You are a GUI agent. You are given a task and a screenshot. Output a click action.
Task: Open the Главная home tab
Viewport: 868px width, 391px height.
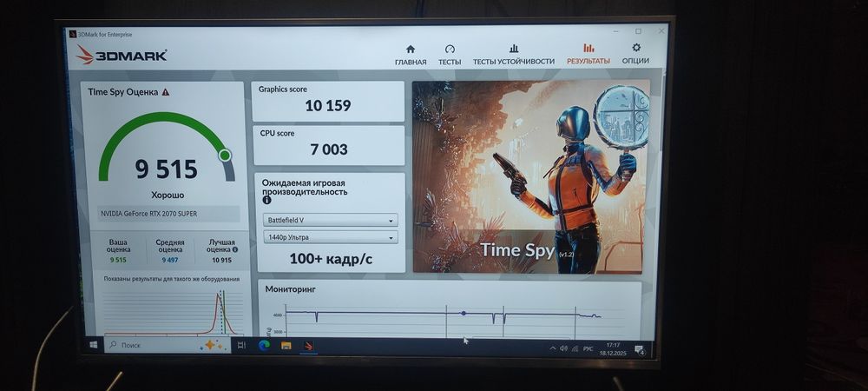coord(411,55)
